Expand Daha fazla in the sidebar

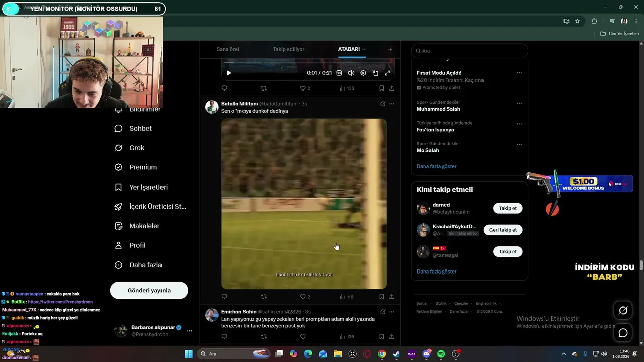138,265
